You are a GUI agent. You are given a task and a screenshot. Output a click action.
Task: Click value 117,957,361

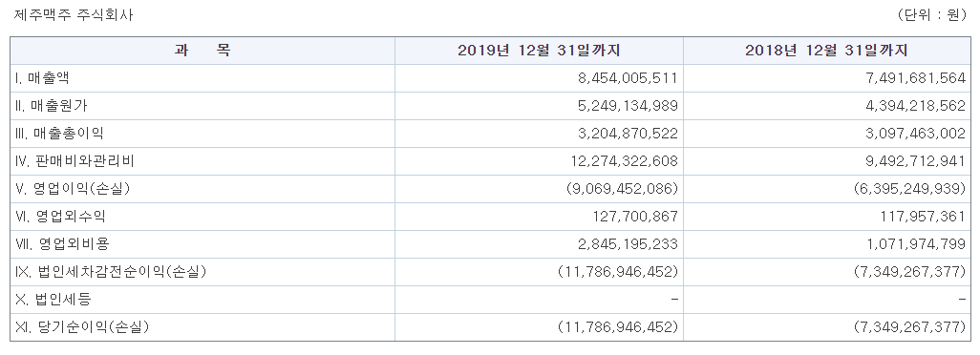pos(923,217)
